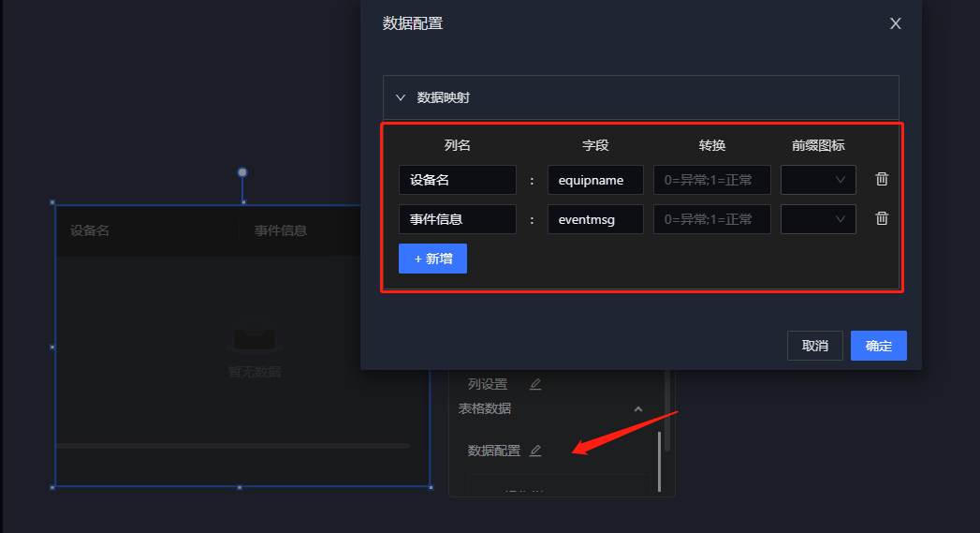Viewport: 980px width, 533px height.
Task: Edit the eventmsg field input
Action: tap(595, 219)
